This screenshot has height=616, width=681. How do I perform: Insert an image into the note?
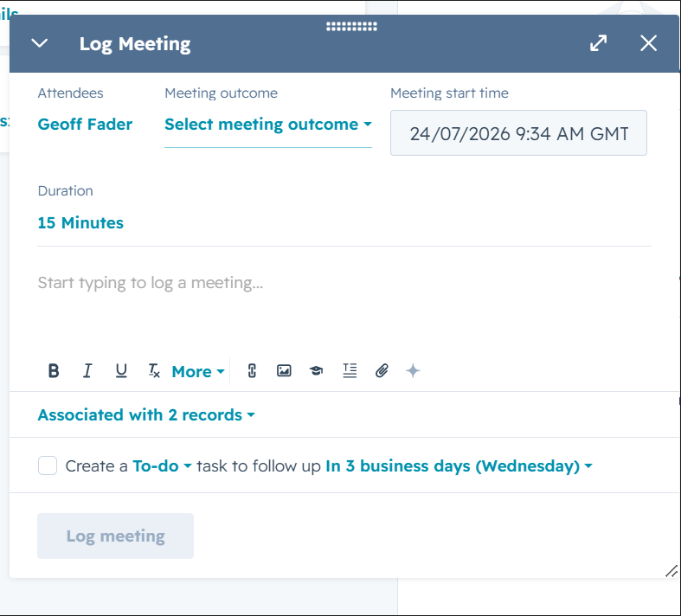point(284,371)
